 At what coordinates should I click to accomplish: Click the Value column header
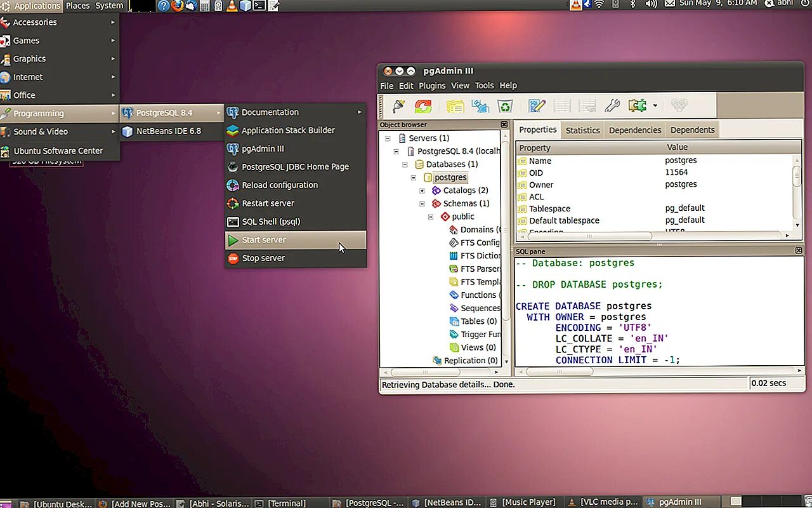733,147
